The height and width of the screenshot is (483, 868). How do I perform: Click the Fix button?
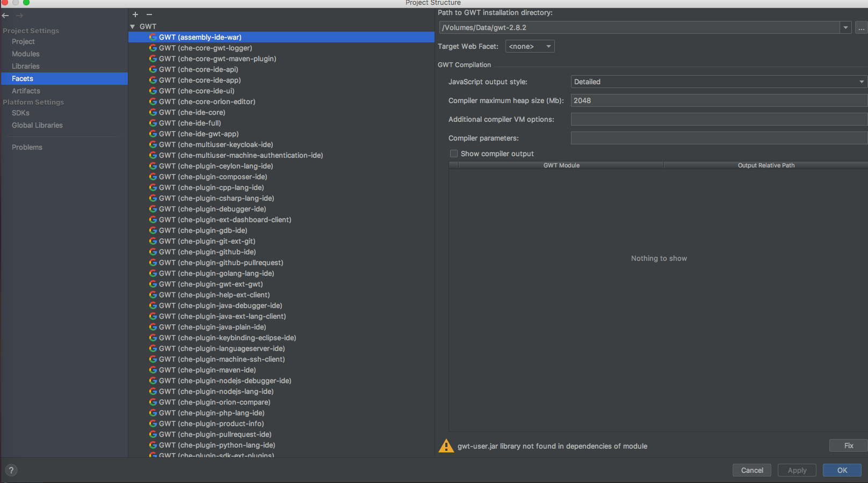(849, 445)
